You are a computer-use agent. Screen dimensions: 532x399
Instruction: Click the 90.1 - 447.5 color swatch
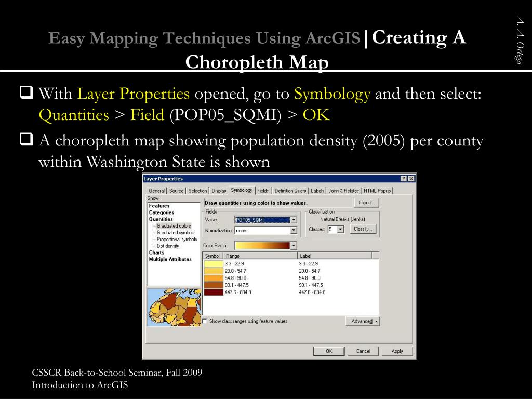[213, 285]
